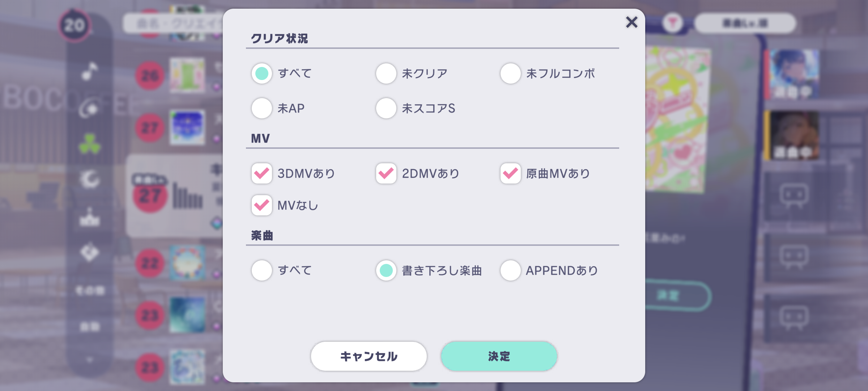
Task: Select the 未AP radio option
Action: [x=262, y=108]
